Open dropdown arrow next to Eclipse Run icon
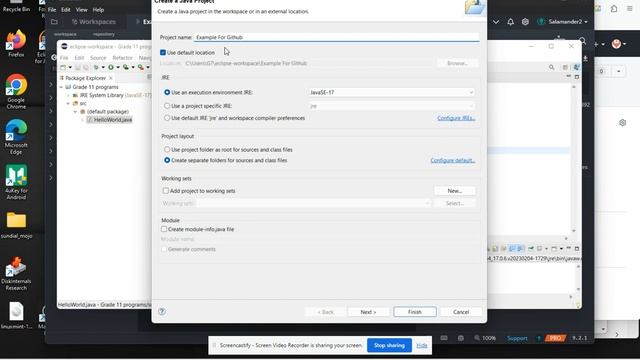 [118, 67]
